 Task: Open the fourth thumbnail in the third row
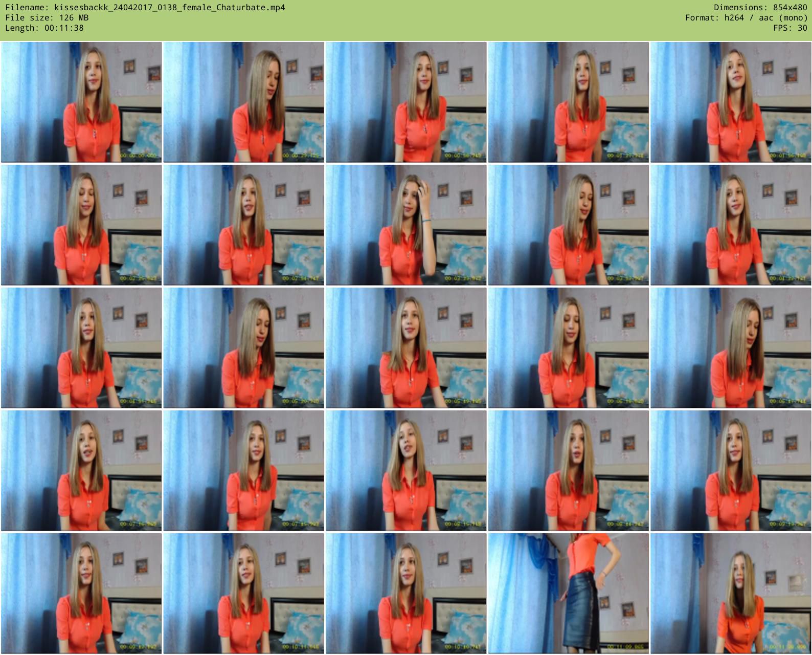click(568, 348)
